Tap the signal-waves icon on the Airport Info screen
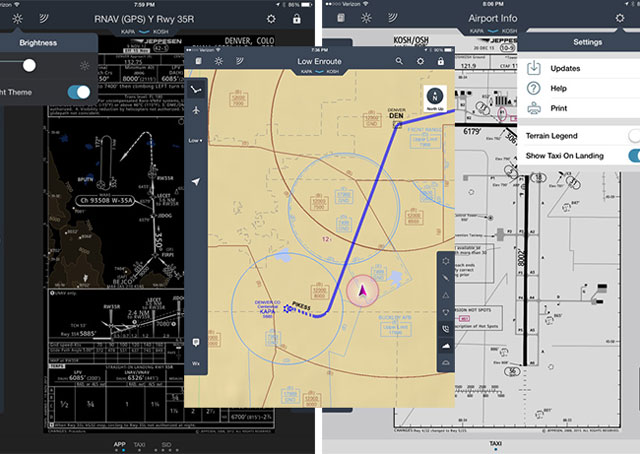 tap(392, 18)
